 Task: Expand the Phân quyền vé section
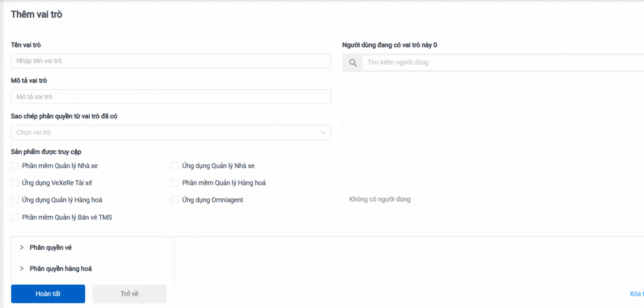tap(22, 248)
